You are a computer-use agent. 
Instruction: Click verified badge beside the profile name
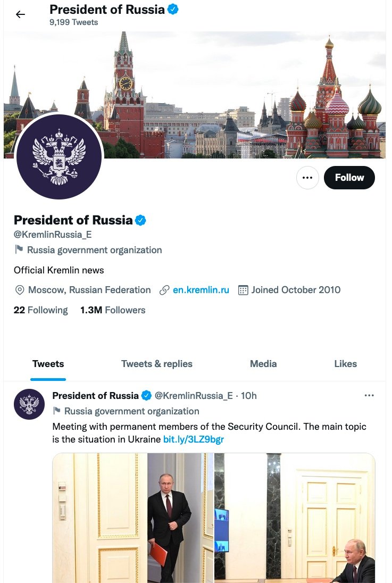click(140, 220)
